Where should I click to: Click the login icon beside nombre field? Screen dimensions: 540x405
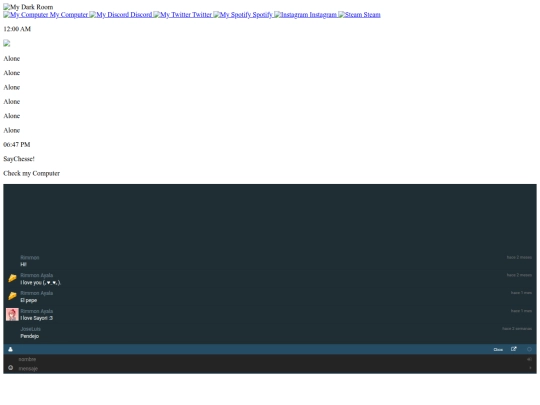click(x=529, y=359)
